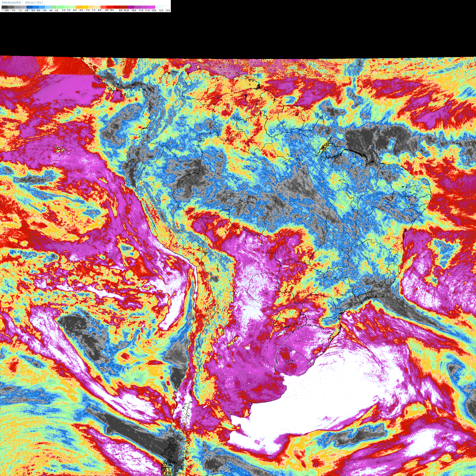Click the '9.5' legend value
This screenshot has height=476, width=476.
pos(121,10)
